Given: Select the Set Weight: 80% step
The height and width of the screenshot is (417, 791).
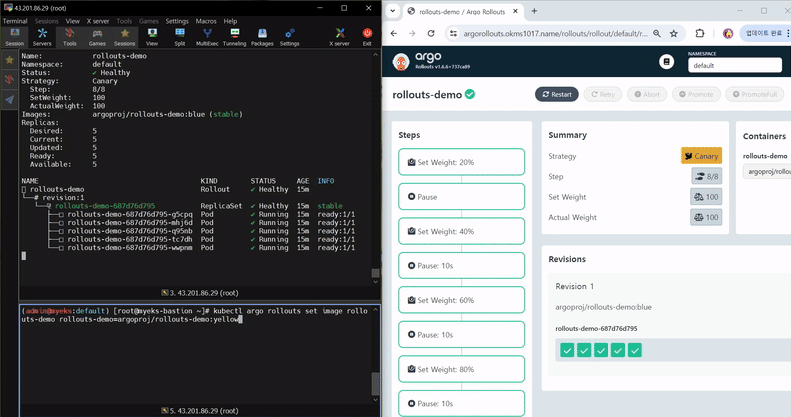Looking at the screenshot, I should pos(462,369).
